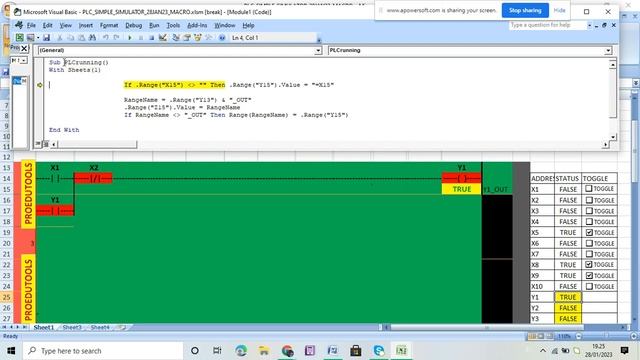The image size is (640, 360).
Task: Hide the screen sharing notification
Action: (x=559, y=11)
